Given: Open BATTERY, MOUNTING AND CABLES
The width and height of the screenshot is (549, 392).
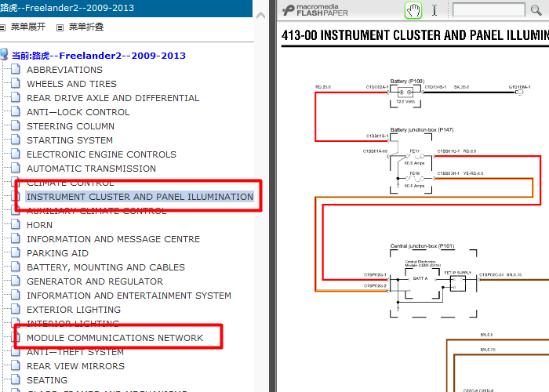Looking at the screenshot, I should point(106,267).
